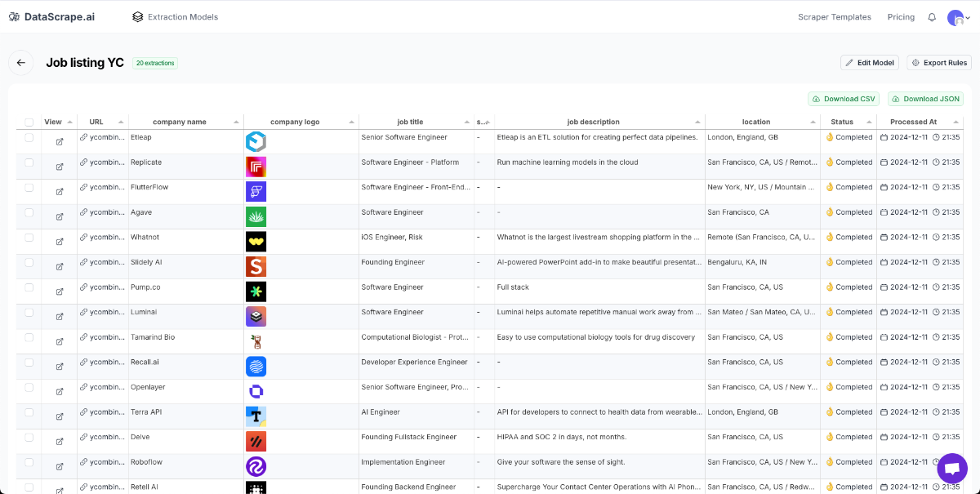This screenshot has height=494, width=980.
Task: Open view icon for Pump.co row
Action: 60,292
